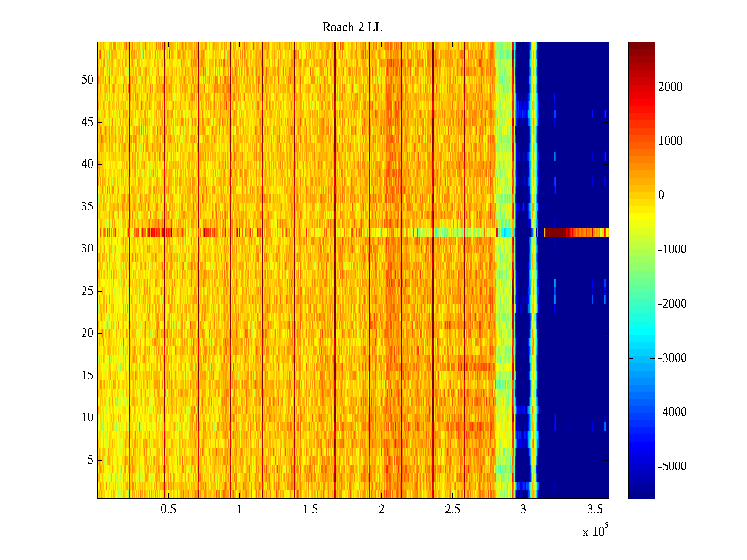This screenshot has height=560, width=747.
Task: Click the colorbar tick label 0
Action: 661,195
